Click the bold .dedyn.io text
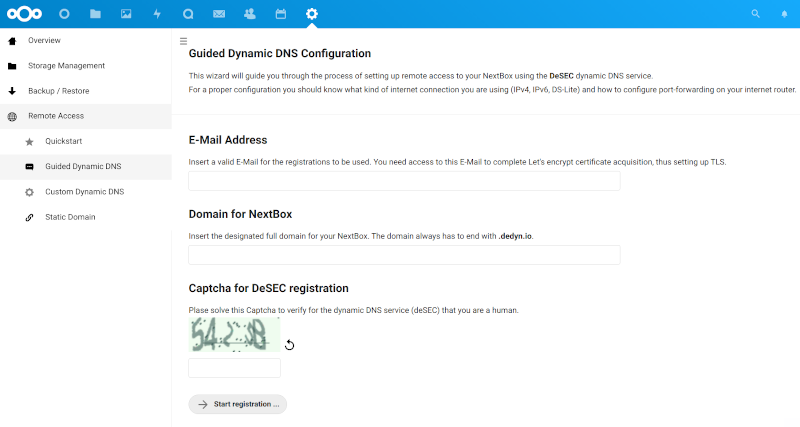 515,236
